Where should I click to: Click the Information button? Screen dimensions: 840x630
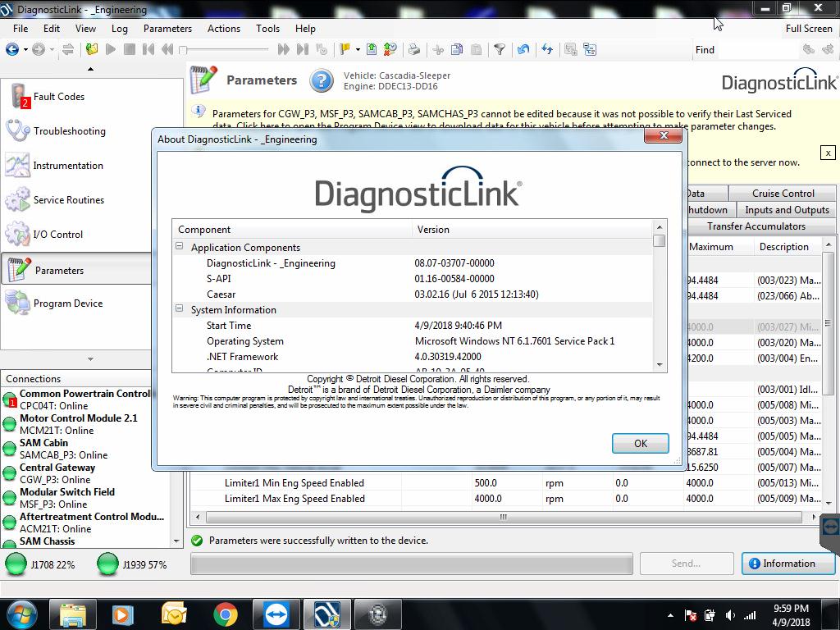788,564
